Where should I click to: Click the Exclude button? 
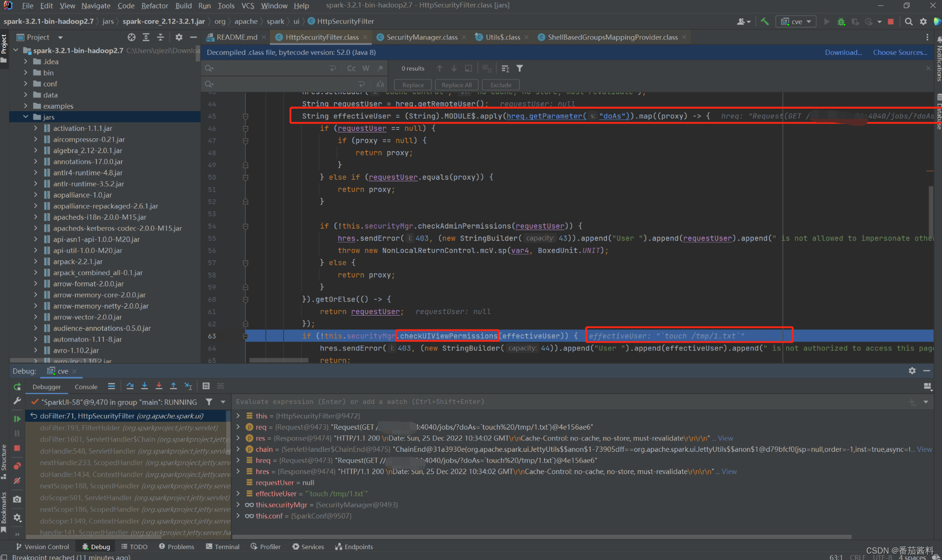tap(501, 84)
